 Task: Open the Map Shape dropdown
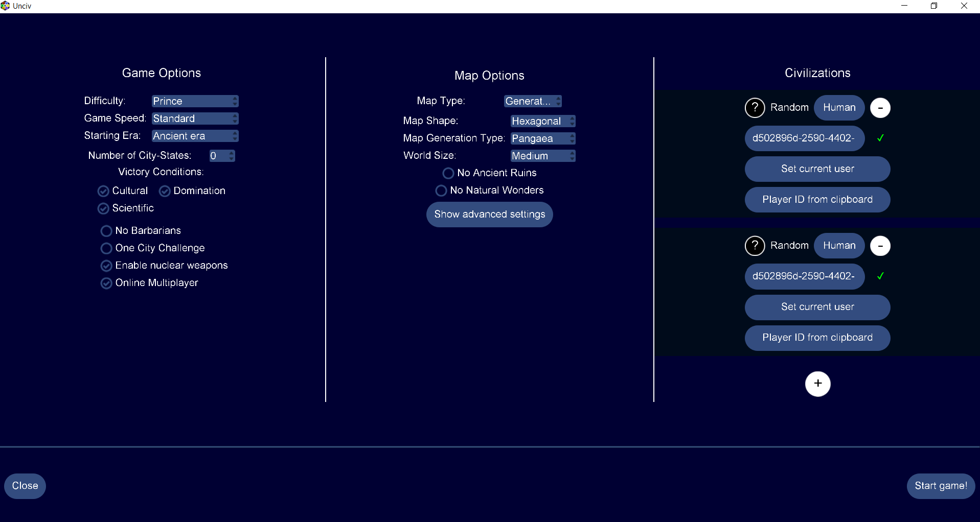point(542,121)
